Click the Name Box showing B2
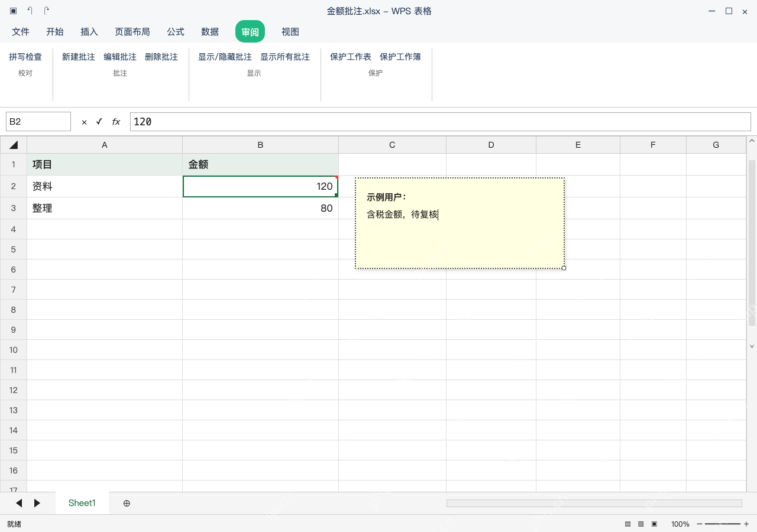The image size is (757, 532). pyautogui.click(x=38, y=122)
